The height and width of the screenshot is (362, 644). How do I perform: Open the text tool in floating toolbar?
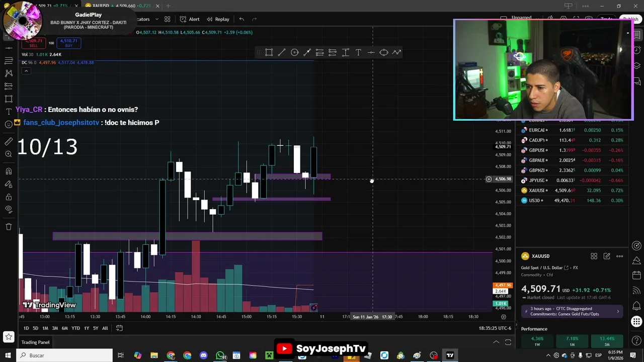click(x=358, y=52)
